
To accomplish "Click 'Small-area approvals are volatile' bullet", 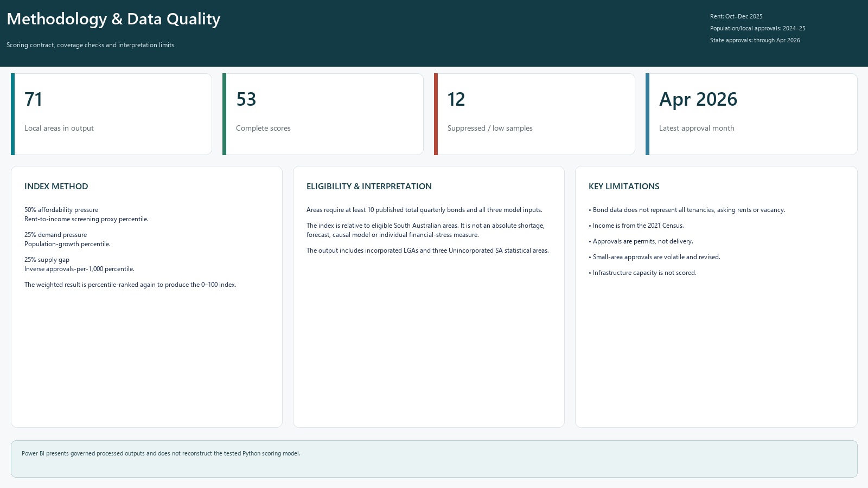I will [654, 257].
